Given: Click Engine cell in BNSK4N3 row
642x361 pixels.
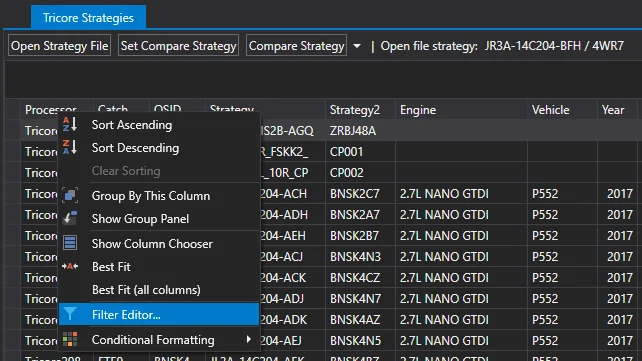Looking at the screenshot, I should click(461, 257).
